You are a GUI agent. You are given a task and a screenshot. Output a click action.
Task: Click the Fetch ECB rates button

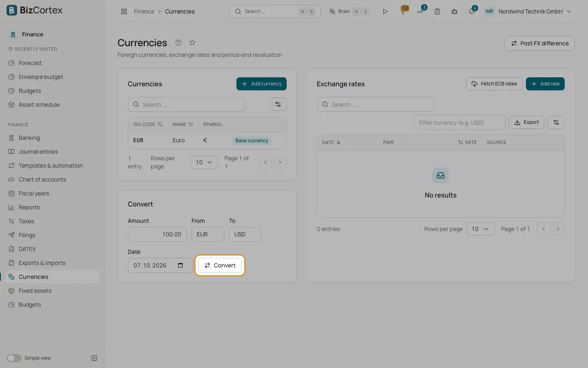point(494,84)
